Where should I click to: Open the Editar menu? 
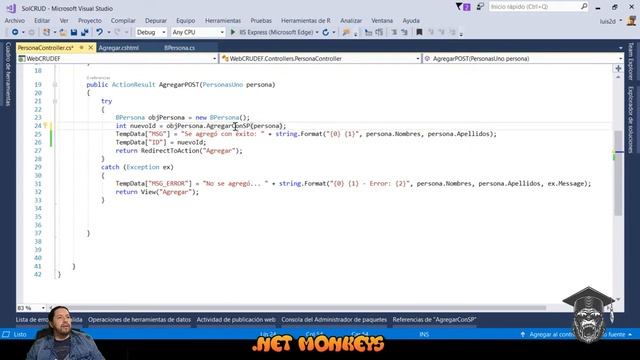click(42, 20)
